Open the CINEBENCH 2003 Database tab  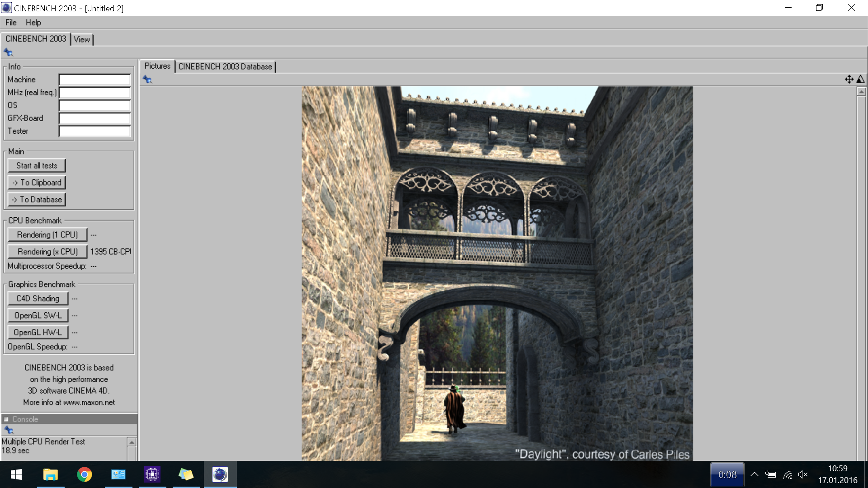(225, 66)
